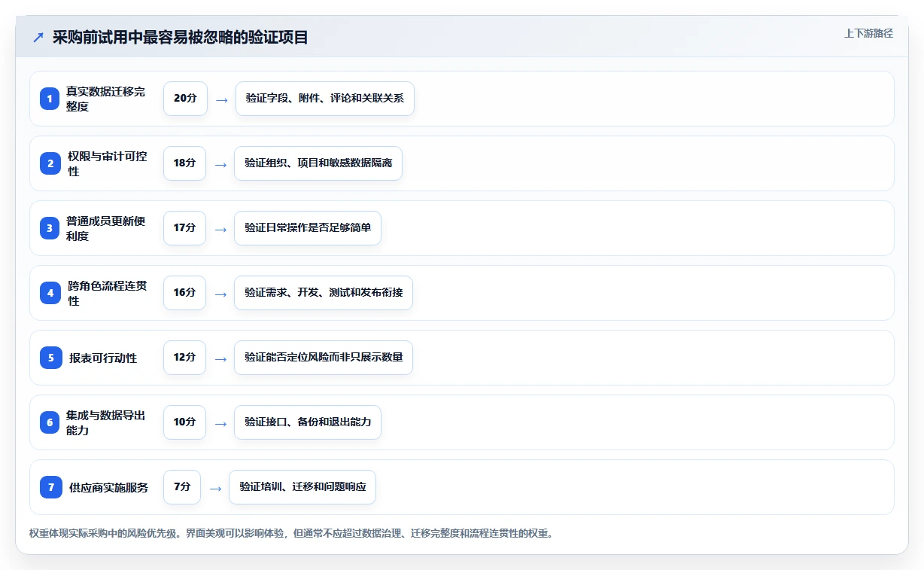This screenshot has width=924, height=570.
Task: Open the 验证字段、附件、评论和关联关系 box
Action: coord(325,99)
